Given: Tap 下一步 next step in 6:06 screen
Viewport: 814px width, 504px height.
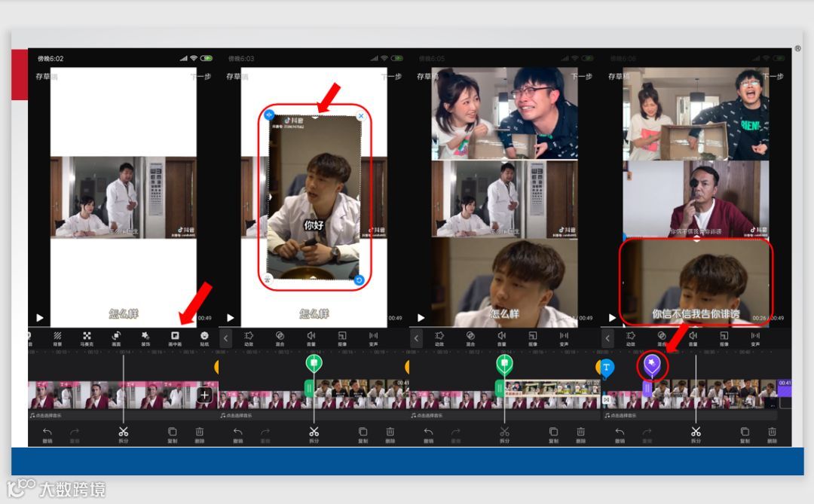Looking at the screenshot, I should pyautogui.click(x=773, y=76).
